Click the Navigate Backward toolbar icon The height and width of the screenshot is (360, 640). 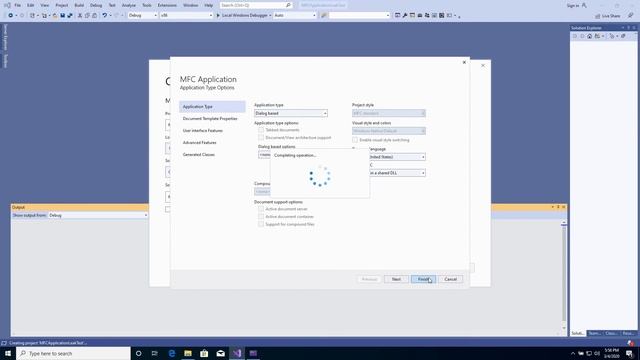(x=10, y=16)
